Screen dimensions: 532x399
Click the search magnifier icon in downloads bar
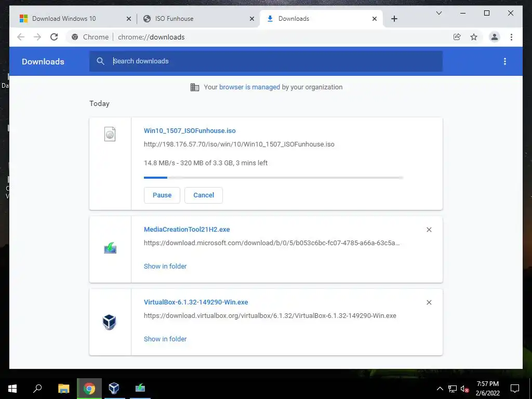click(100, 61)
